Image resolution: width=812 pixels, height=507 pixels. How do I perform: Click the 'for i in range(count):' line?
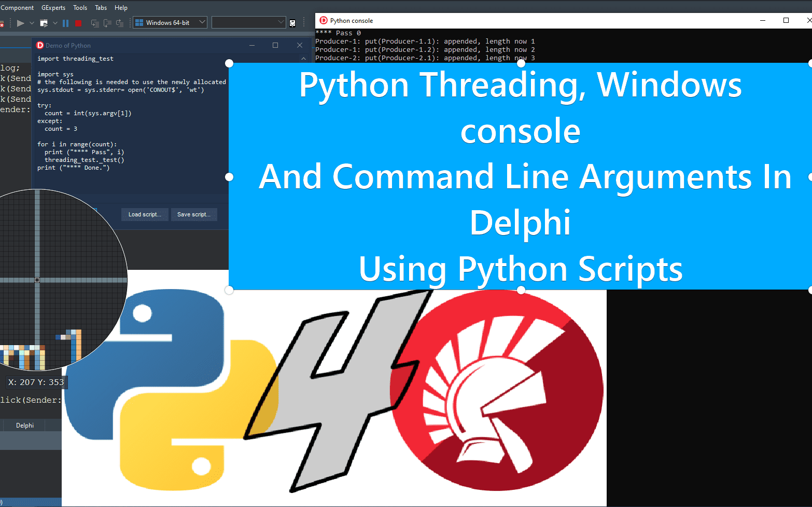(x=77, y=144)
